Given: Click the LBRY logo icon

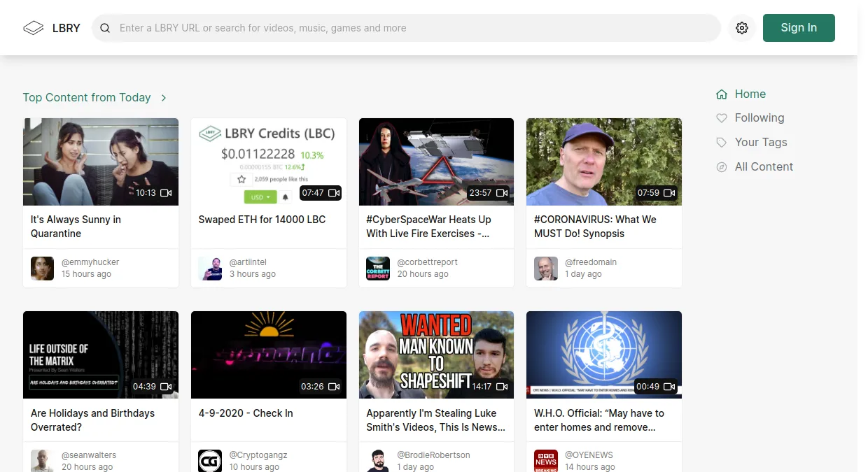Looking at the screenshot, I should click(x=34, y=28).
